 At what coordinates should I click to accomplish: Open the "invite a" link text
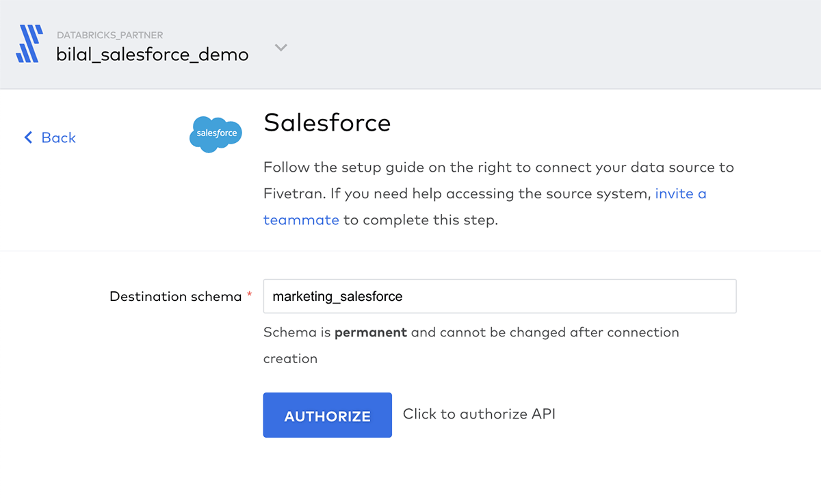click(x=680, y=194)
